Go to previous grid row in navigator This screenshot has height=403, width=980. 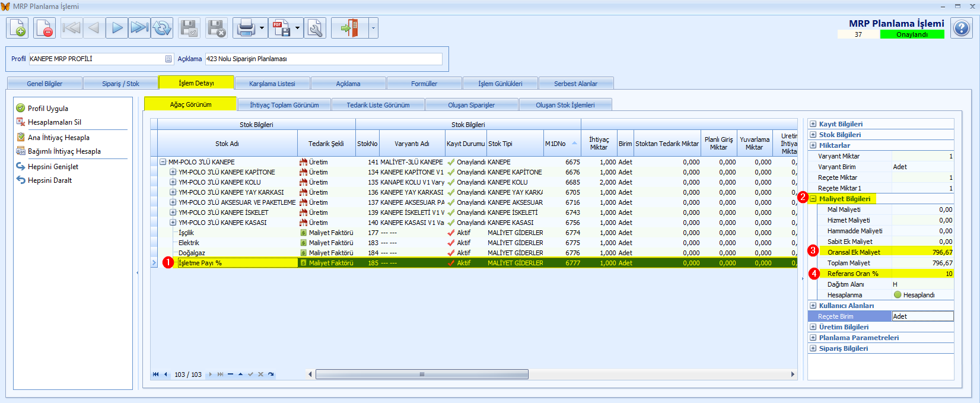tap(166, 375)
